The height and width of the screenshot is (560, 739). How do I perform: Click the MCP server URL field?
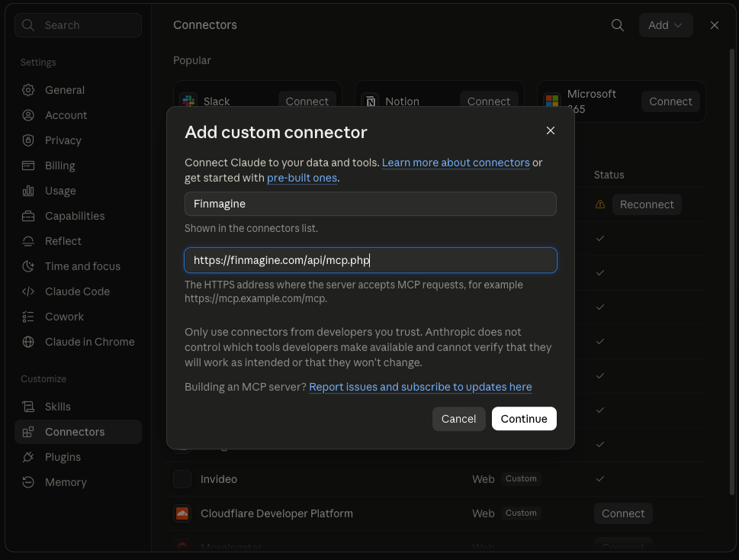pos(371,260)
